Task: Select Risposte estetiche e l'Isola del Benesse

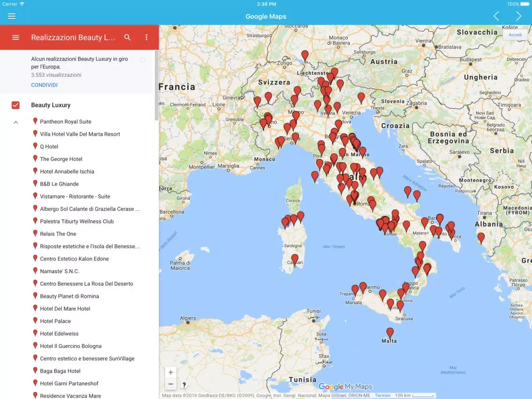Action: (x=90, y=246)
